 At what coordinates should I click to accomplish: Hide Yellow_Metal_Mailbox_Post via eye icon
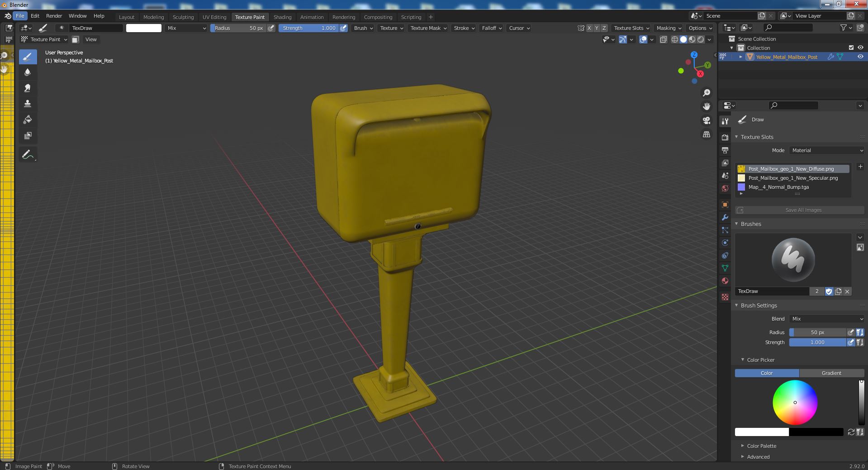(860, 57)
